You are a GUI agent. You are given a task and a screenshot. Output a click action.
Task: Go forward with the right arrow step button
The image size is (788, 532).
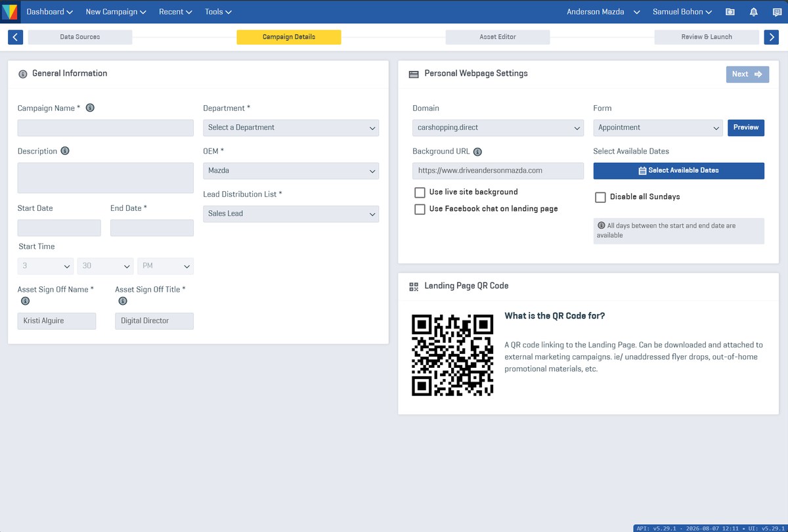[772, 37]
